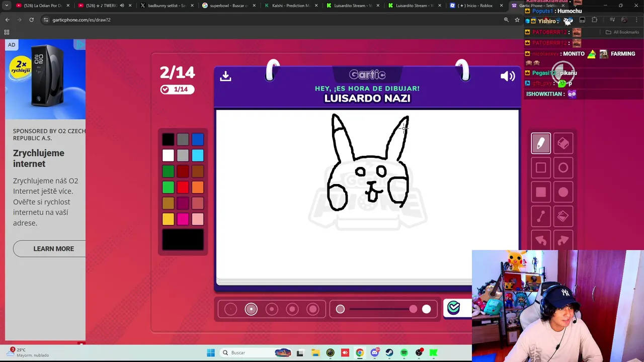The width and height of the screenshot is (644, 362).
Task: Open the page zoom icon in address bar
Action: [506, 20]
